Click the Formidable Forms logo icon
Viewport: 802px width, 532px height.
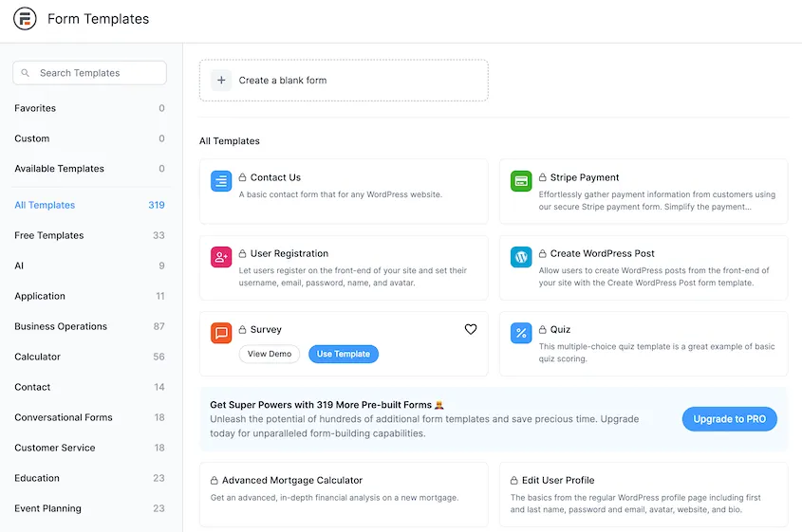[x=25, y=19]
